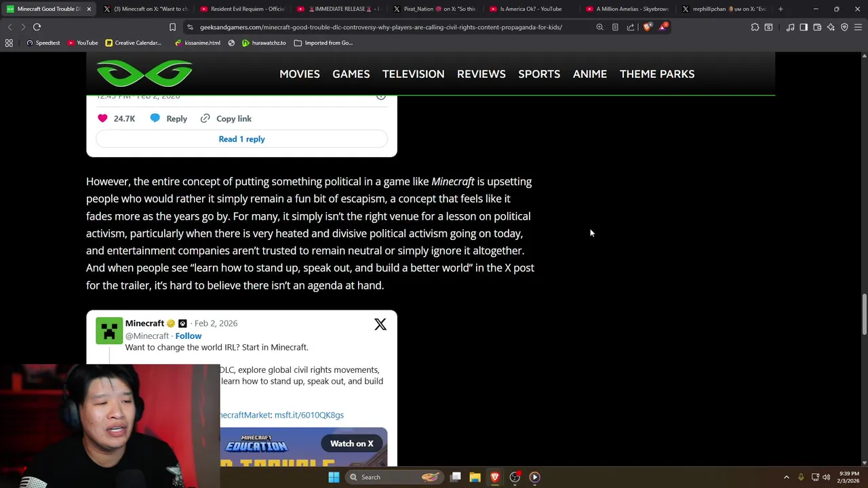Click the zoom magnifier icon in address bar
Screen dimensions: 868x488
[x=599, y=27]
